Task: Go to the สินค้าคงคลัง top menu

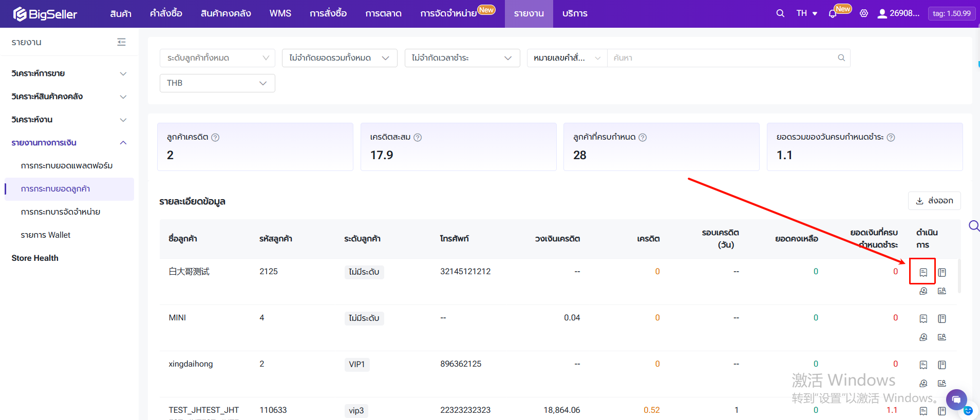Action: tap(225, 14)
